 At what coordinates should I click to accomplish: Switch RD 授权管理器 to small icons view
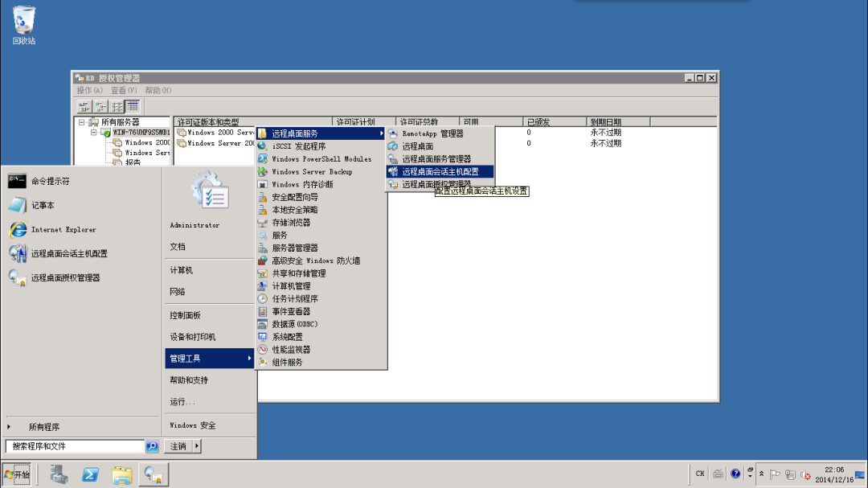click(100, 106)
